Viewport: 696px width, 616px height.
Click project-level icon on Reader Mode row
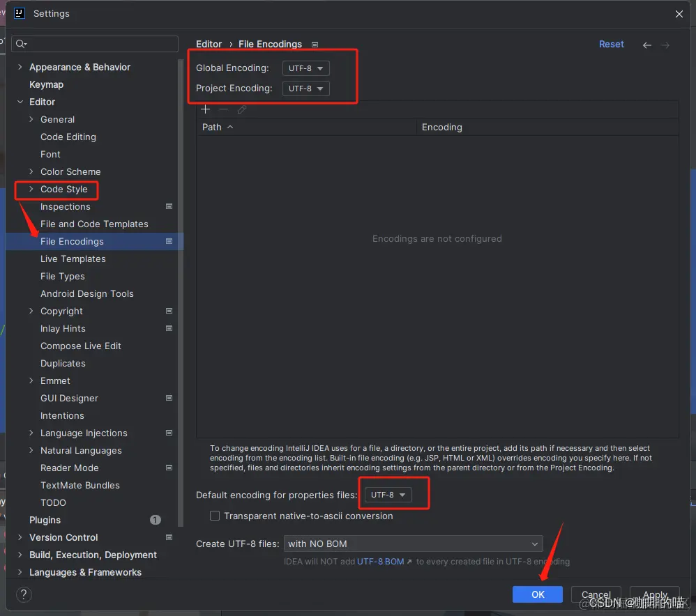[169, 468]
